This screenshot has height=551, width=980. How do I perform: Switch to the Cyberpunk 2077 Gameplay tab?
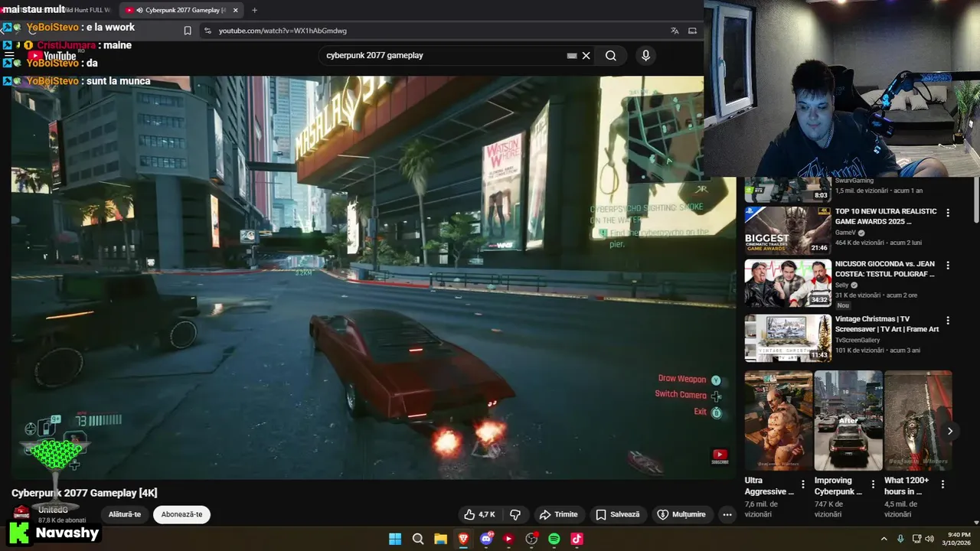point(181,10)
